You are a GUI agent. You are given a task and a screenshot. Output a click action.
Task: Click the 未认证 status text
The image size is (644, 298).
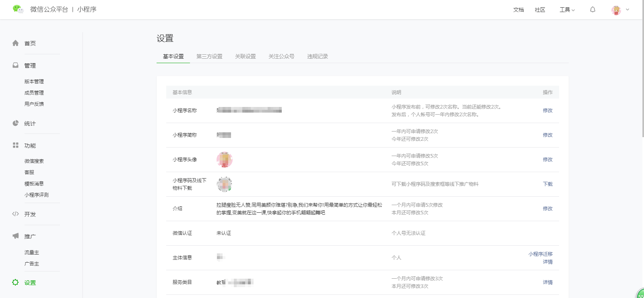224,233
